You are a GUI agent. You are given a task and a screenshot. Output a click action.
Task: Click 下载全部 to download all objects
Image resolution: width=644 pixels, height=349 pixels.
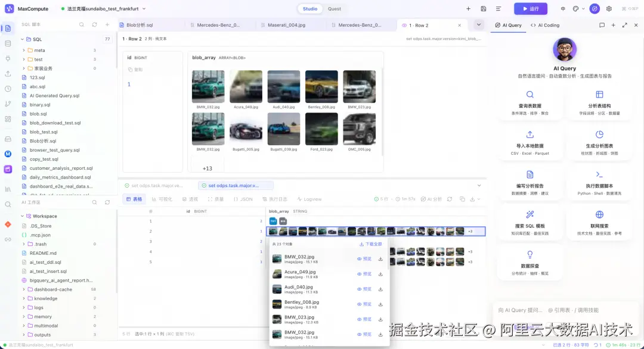(x=371, y=244)
